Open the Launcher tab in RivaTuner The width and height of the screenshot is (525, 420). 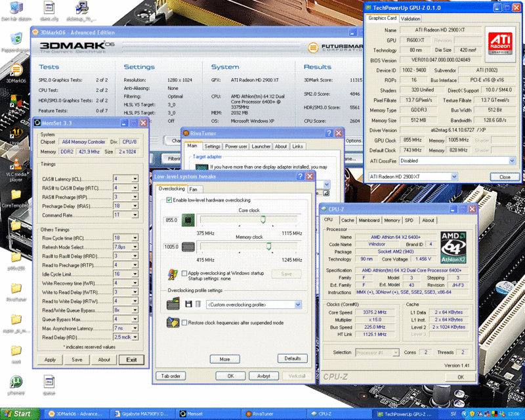[x=261, y=146]
